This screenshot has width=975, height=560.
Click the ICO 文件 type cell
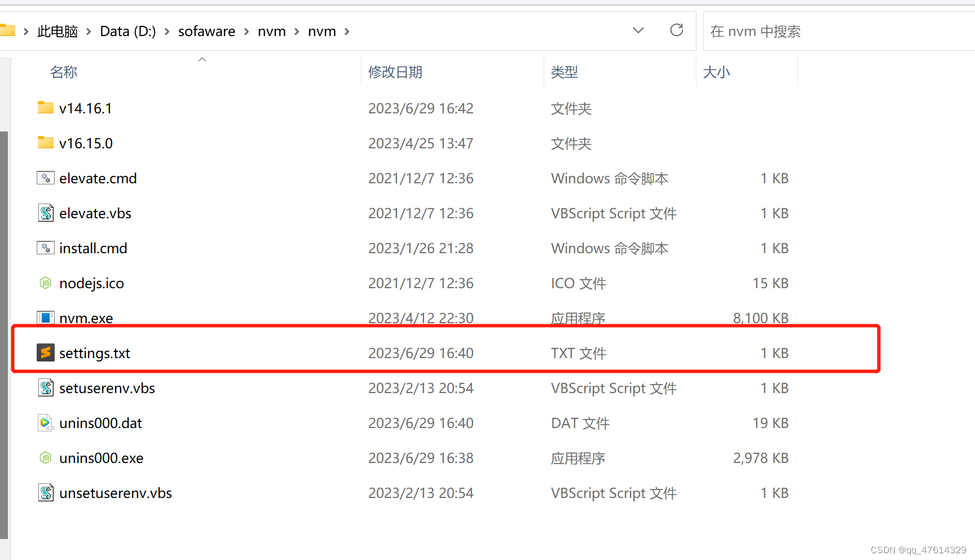[x=579, y=283]
